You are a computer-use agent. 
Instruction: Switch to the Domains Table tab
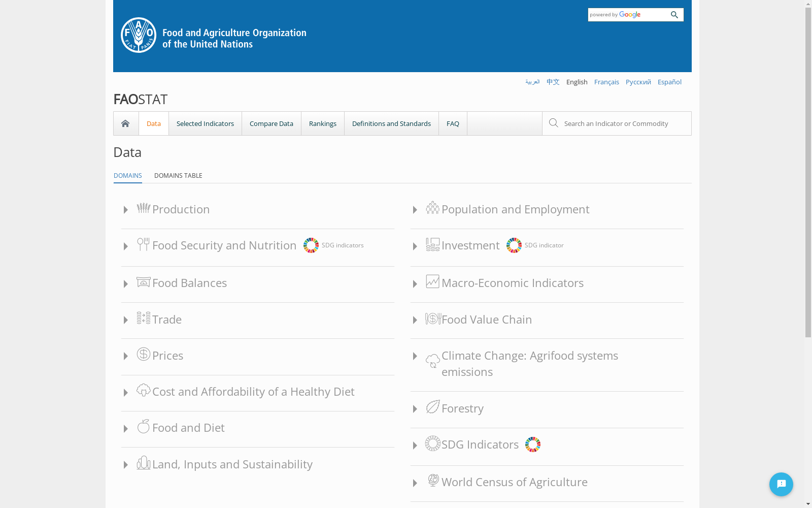(x=178, y=176)
